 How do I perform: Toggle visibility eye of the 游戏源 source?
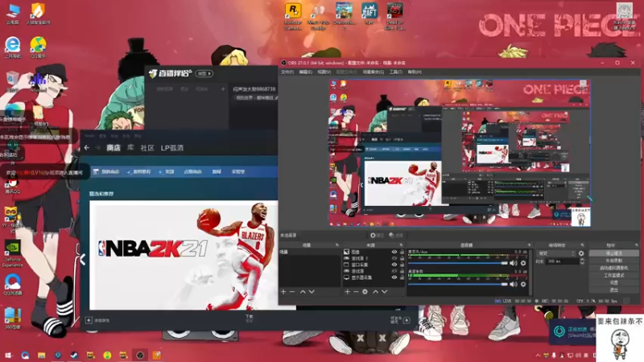click(394, 271)
